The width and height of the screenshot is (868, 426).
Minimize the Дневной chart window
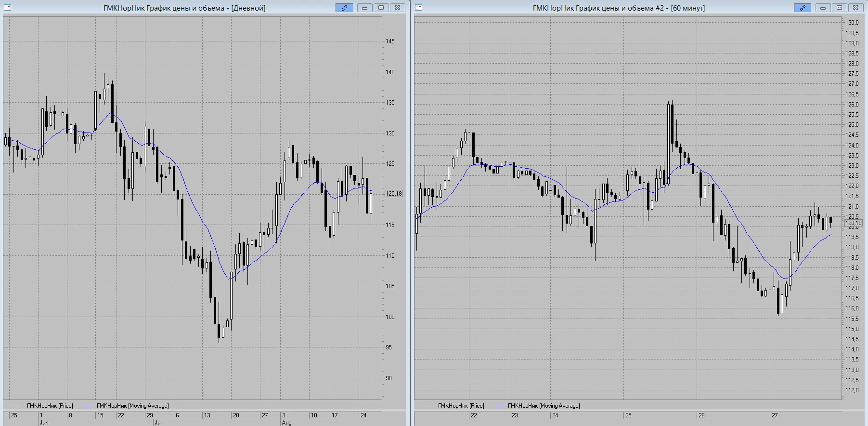(x=365, y=8)
